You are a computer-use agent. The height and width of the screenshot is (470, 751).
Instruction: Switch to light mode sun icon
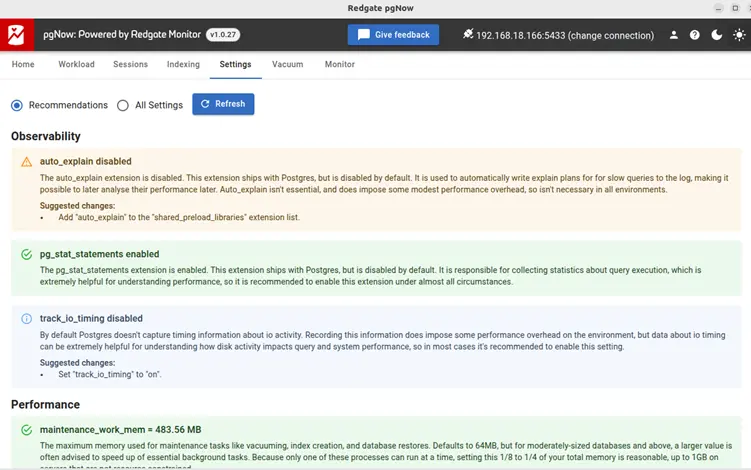(x=737, y=35)
